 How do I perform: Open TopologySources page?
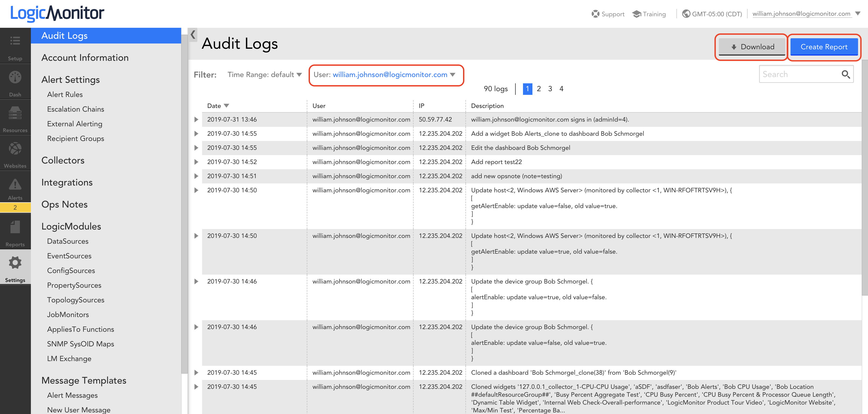[x=75, y=300]
